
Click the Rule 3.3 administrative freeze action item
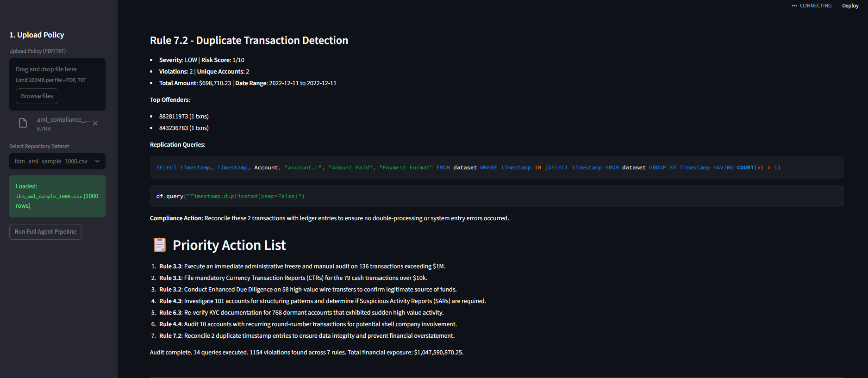pos(302,266)
